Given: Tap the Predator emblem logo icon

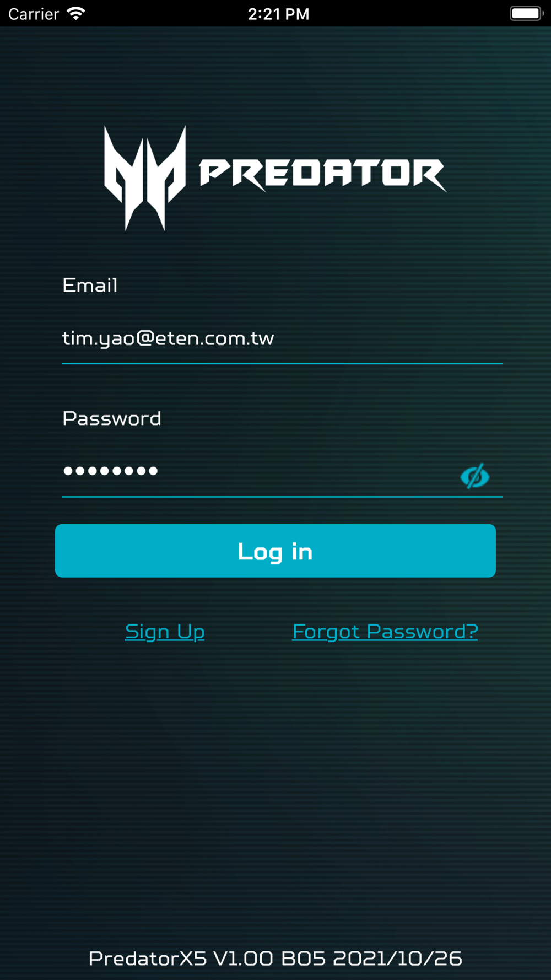Looking at the screenshot, I should [145, 177].
